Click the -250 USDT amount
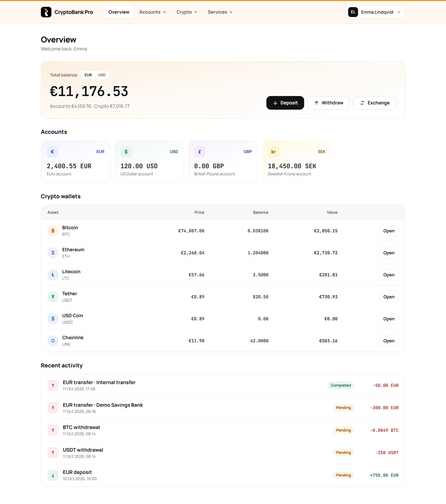The height and width of the screenshot is (504, 446). coord(387,453)
